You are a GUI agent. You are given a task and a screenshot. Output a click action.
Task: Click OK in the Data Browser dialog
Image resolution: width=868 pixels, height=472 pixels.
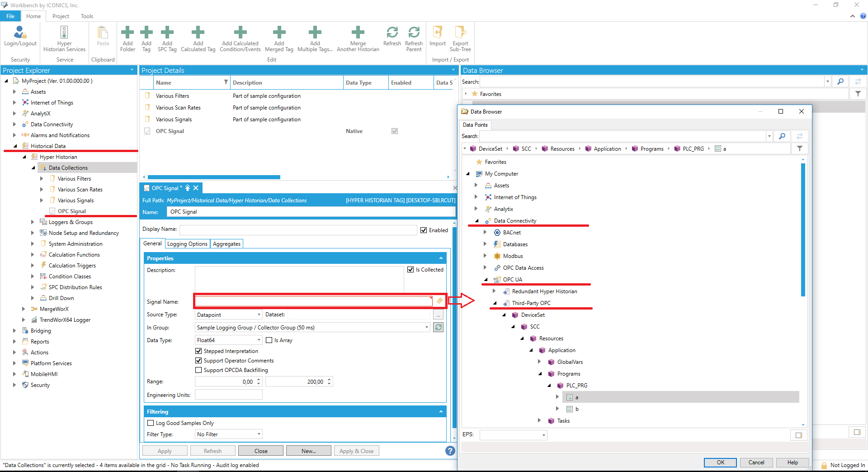point(720,462)
